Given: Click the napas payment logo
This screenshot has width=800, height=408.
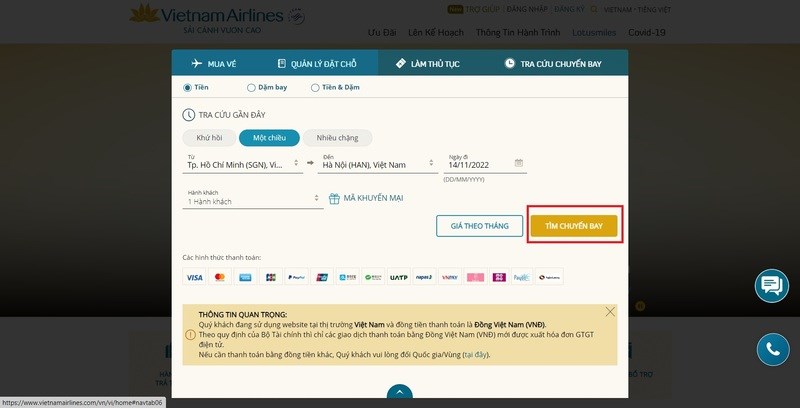Looking at the screenshot, I should point(424,277).
